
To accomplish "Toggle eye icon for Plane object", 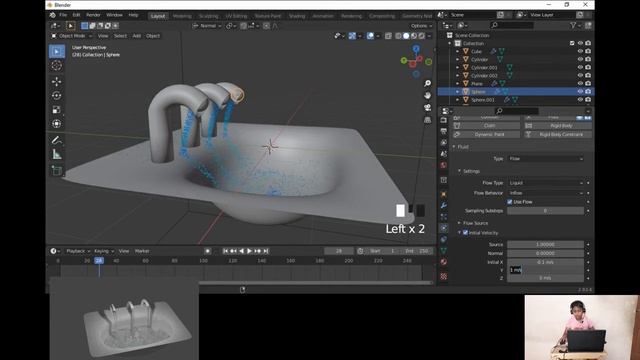I will 580,83.
